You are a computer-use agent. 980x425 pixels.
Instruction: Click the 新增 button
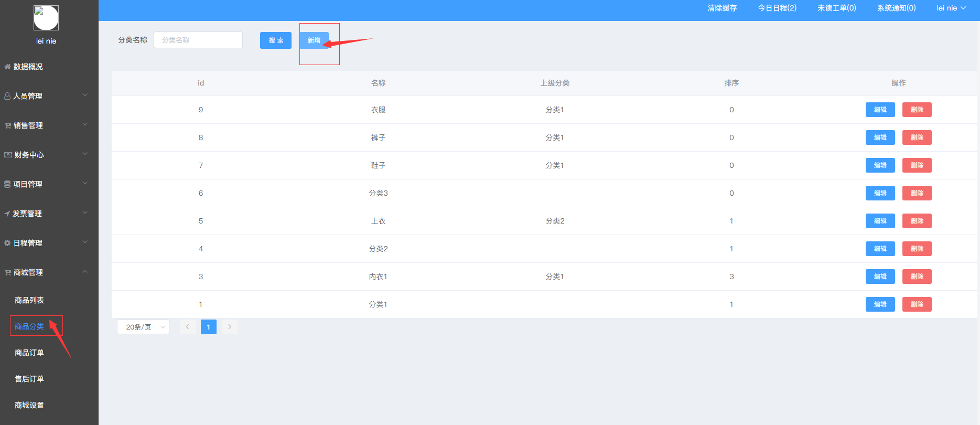click(x=314, y=40)
